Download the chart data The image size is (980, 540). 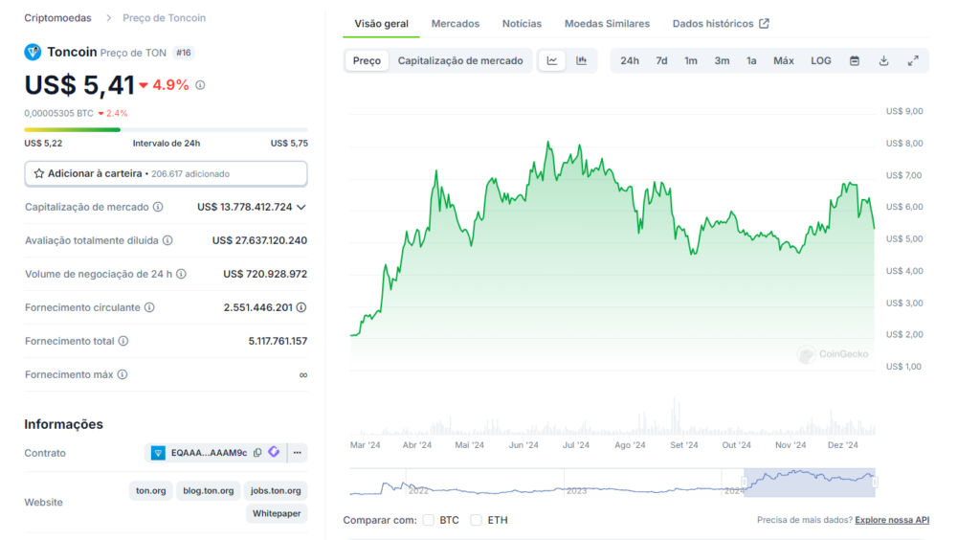click(x=883, y=60)
